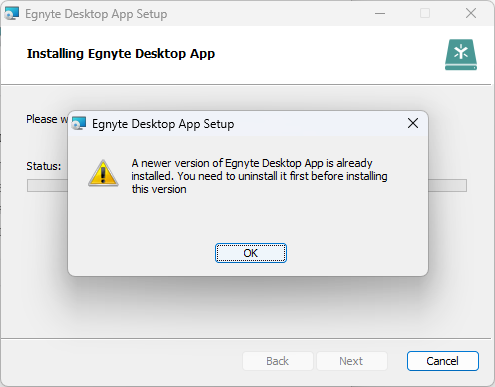495x387 pixels.
Task: Click the partially hidden 'Please w' text
Action: (47, 119)
